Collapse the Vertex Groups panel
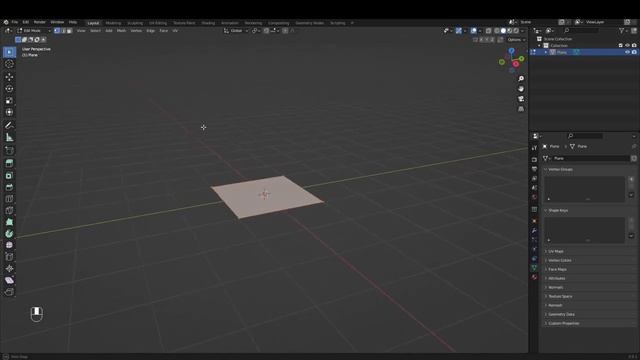Screen dimensions: 640x360 pyautogui.click(x=559, y=169)
